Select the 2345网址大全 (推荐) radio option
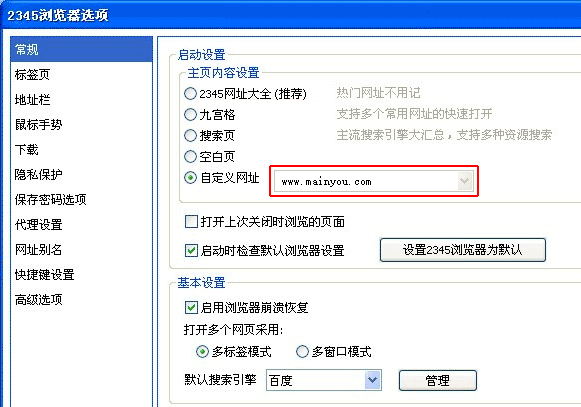 190,93
